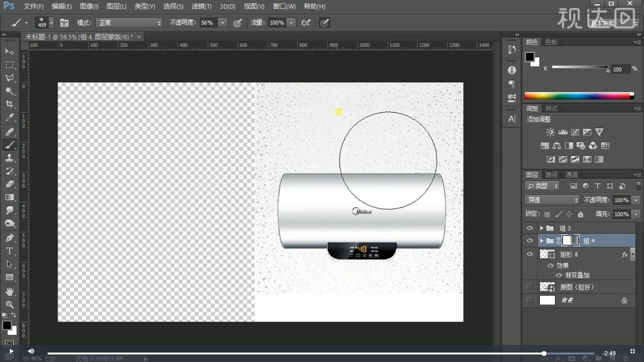Switch to the 样式 tab
This screenshot has height=362, width=644.
tap(552, 108)
